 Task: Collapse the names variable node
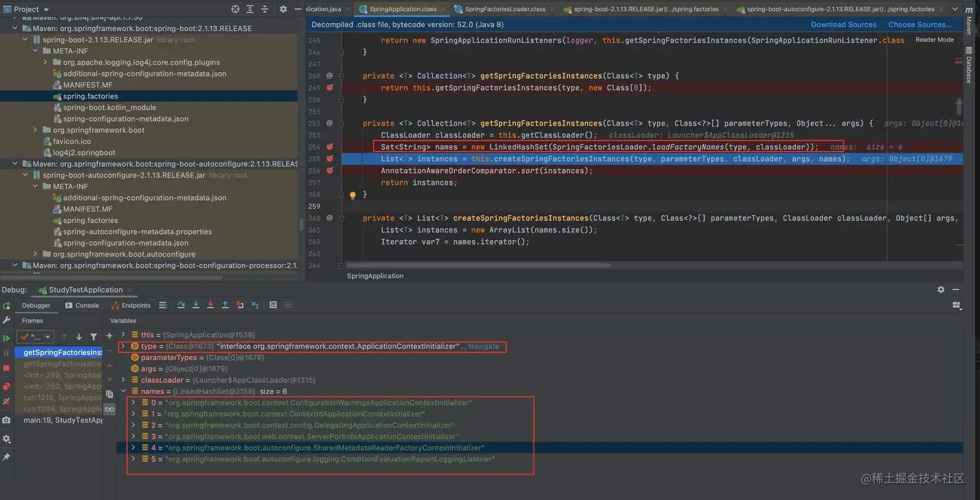[123, 391]
